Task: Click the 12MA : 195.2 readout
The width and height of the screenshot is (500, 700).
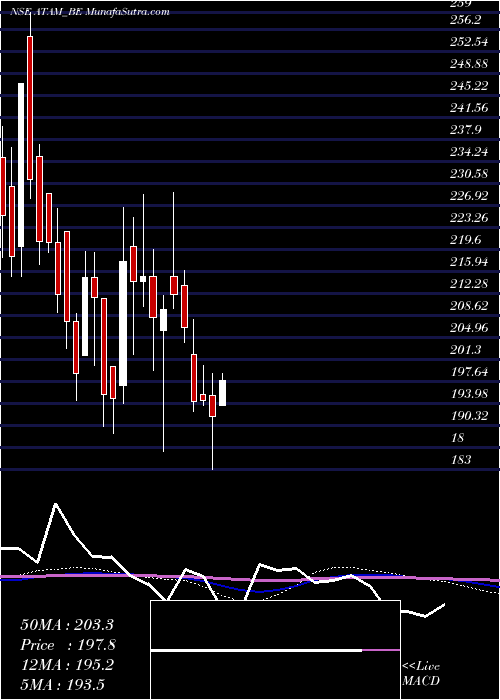Action: pyautogui.click(x=67, y=665)
